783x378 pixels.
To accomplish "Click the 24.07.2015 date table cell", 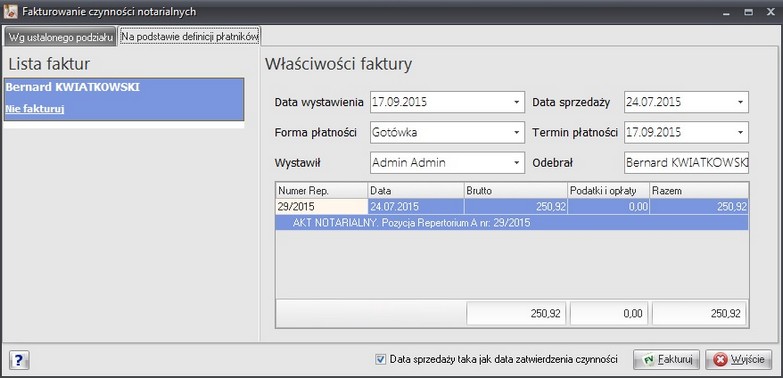I will click(416, 206).
